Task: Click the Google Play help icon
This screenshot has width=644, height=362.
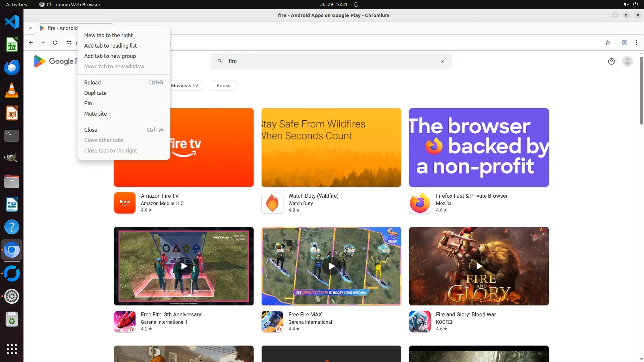Action: (x=611, y=61)
